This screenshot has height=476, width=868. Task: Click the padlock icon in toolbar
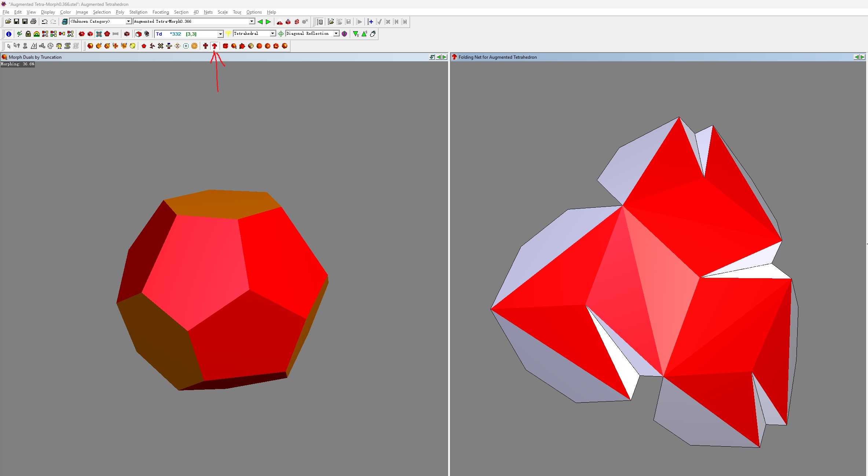point(28,34)
